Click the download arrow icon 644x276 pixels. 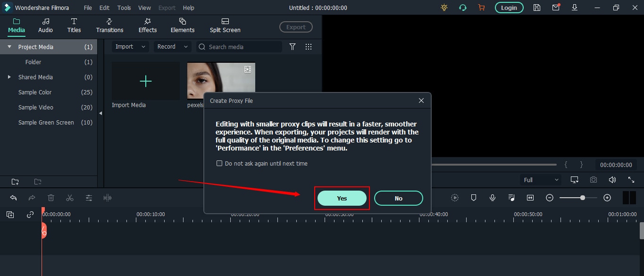tap(574, 8)
